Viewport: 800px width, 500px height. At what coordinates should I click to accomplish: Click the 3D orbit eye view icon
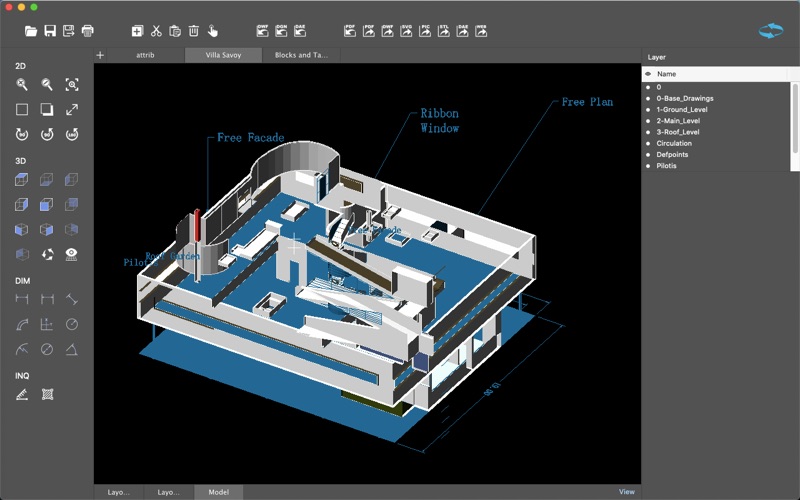tap(71, 254)
